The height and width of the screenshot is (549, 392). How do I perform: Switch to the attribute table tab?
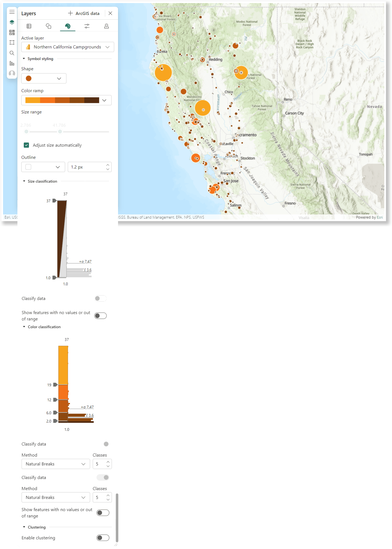point(29,26)
